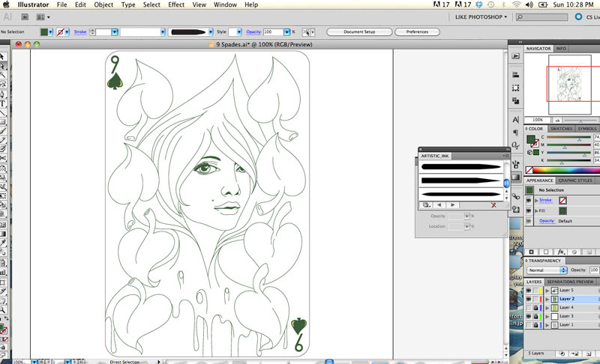
Task: Open the Links panel icon in dock
Action: (516, 196)
